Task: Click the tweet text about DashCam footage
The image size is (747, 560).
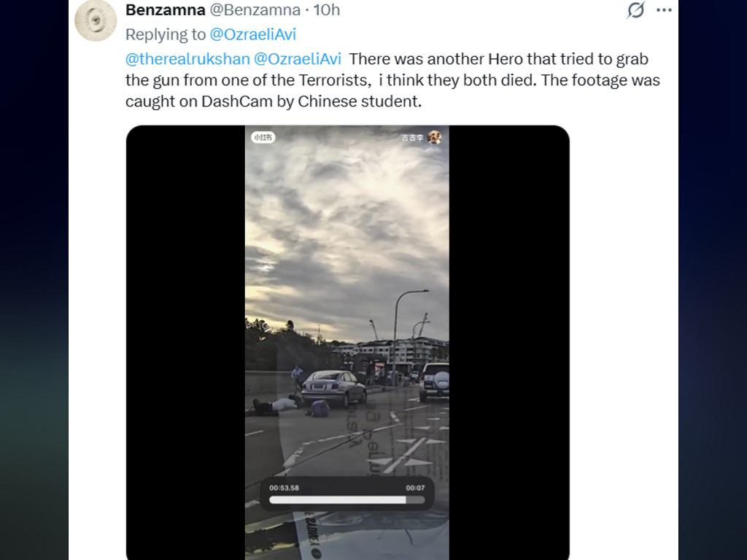Action: pos(392,80)
